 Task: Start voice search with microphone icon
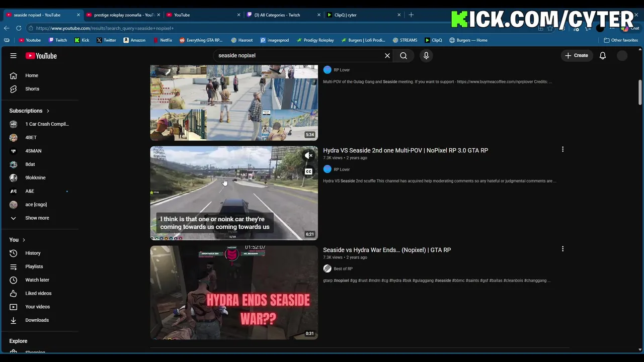pyautogui.click(x=426, y=56)
